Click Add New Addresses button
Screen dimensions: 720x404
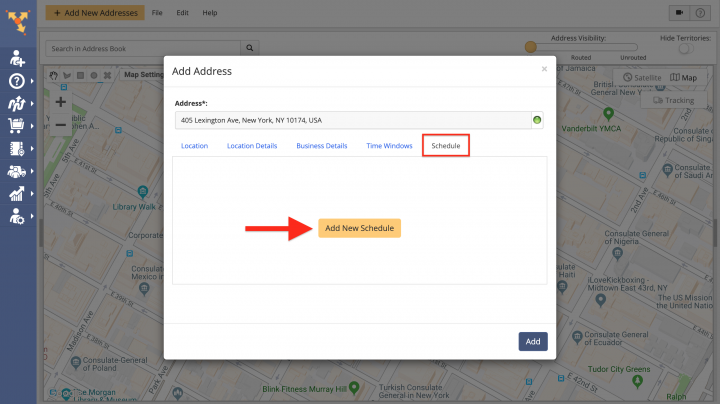click(95, 13)
